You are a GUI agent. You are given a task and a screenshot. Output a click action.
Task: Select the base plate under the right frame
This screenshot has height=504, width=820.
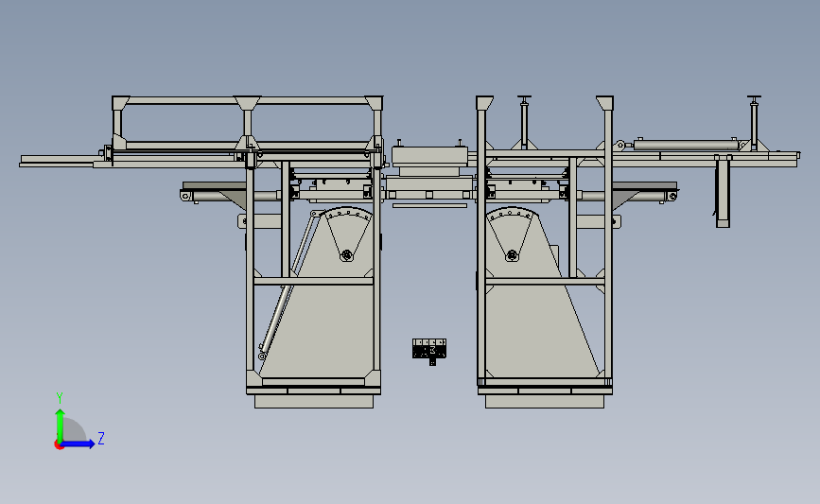click(x=545, y=402)
